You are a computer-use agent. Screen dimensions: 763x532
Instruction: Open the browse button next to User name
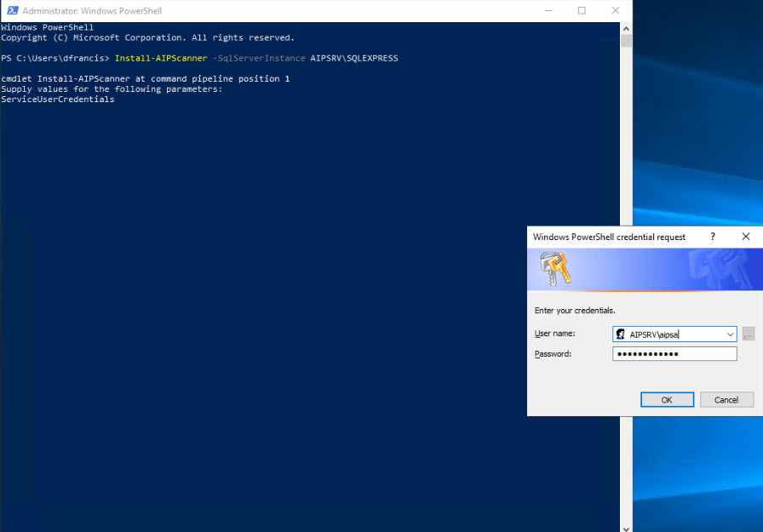(748, 334)
